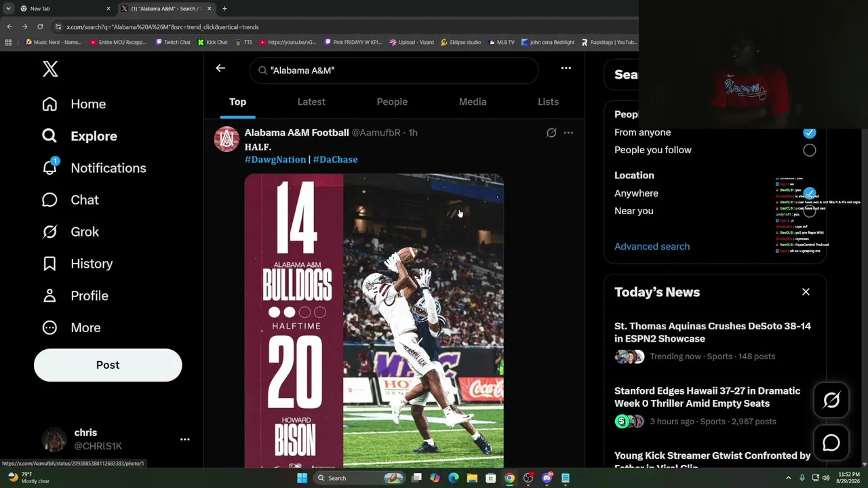Show hidden system tray icons
Screen dimensions: 868x488
788,478
